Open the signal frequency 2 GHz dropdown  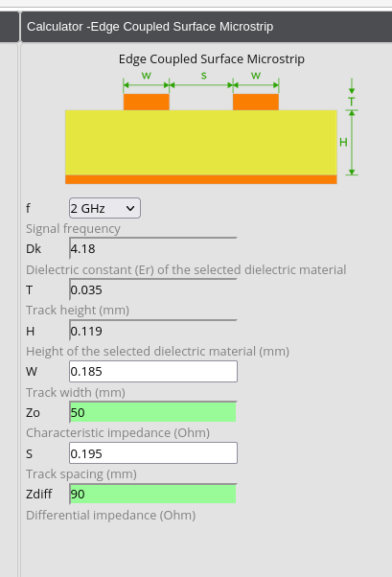pos(104,208)
